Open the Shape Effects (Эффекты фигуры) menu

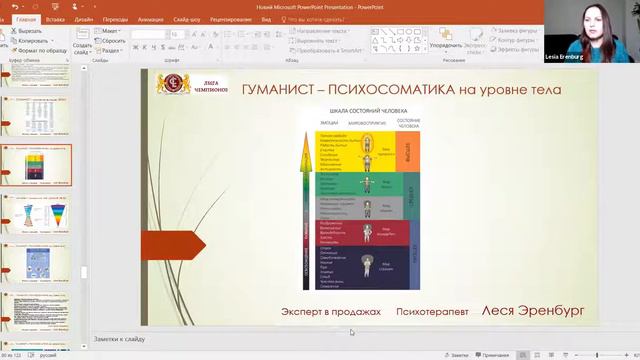(x=515, y=49)
